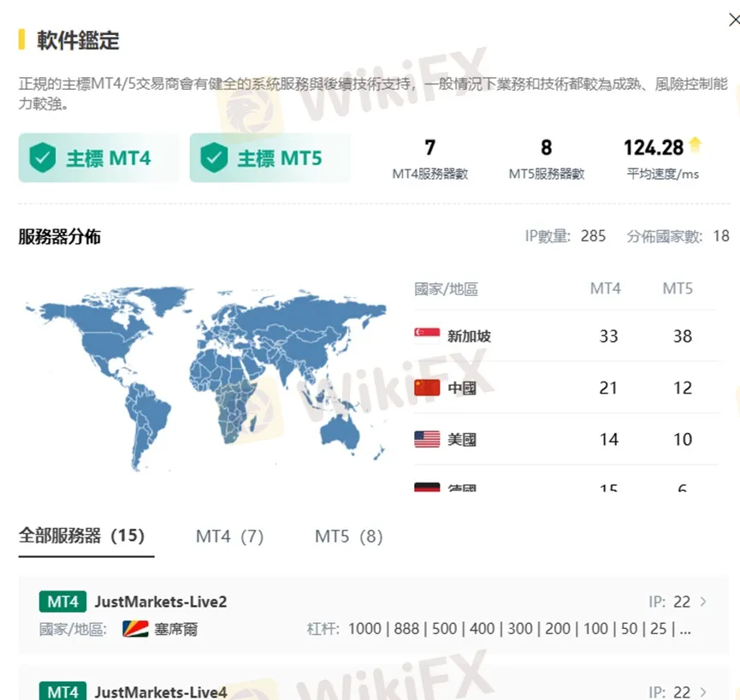Click United States MT5 value 10
This screenshot has height=700, width=740.
pos(683,440)
